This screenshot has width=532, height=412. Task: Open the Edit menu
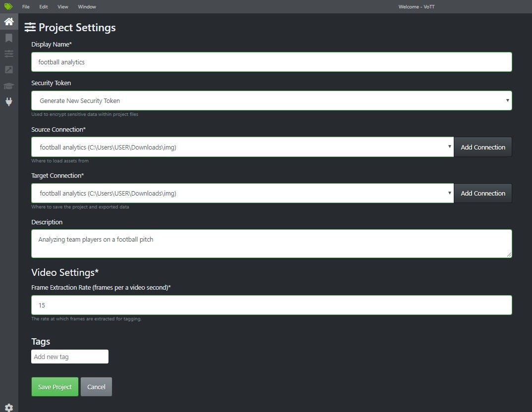click(43, 6)
